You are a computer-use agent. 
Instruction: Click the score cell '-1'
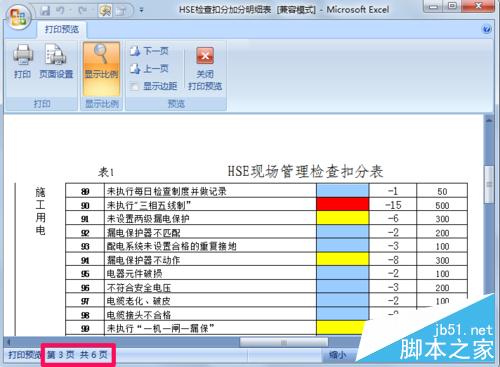click(x=393, y=191)
